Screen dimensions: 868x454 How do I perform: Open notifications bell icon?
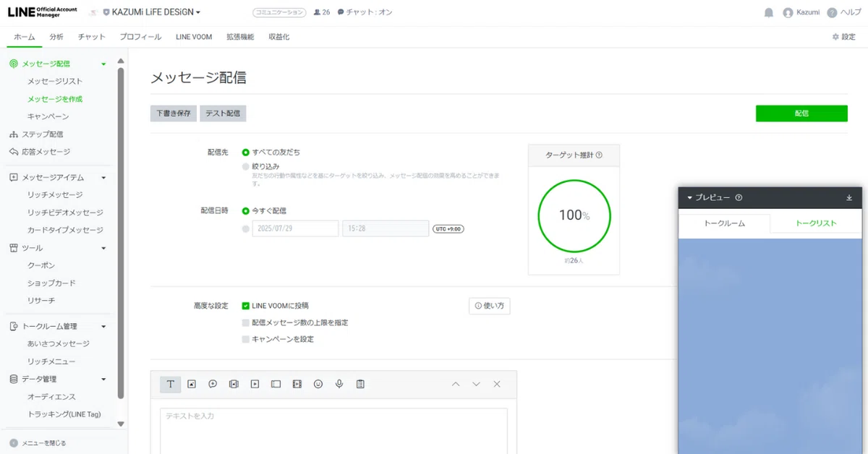[x=768, y=12]
